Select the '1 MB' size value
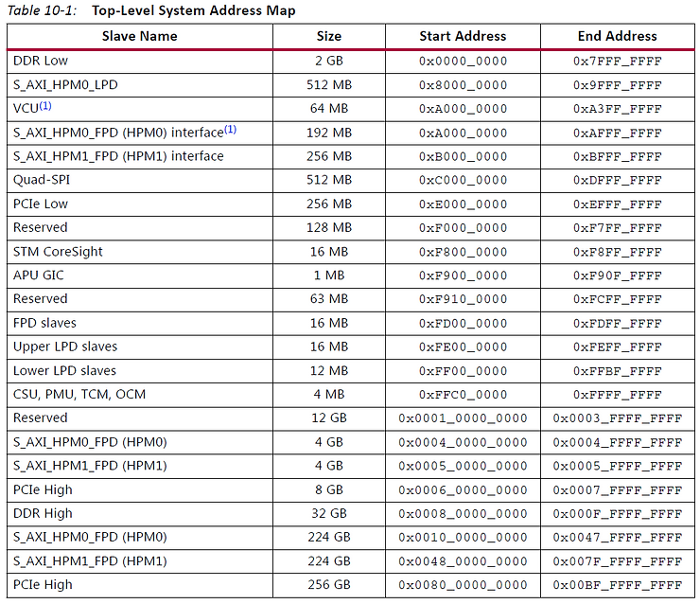The height and width of the screenshot is (604, 700). 329,275
